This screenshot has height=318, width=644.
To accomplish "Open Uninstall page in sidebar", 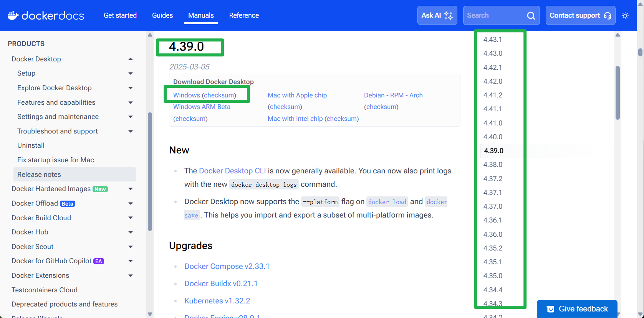I will coord(31,145).
